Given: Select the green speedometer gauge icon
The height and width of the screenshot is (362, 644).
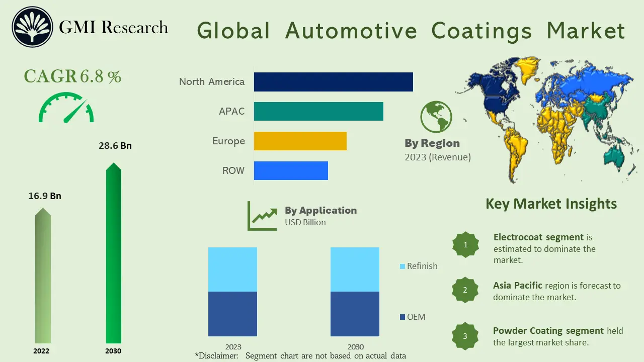Looking at the screenshot, I should coord(65,107).
